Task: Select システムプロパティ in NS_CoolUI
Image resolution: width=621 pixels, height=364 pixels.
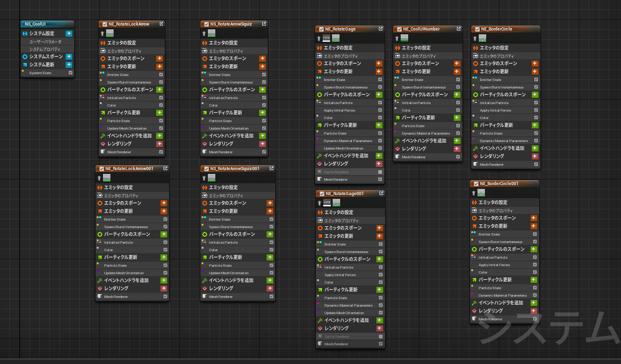Action: click(x=47, y=49)
